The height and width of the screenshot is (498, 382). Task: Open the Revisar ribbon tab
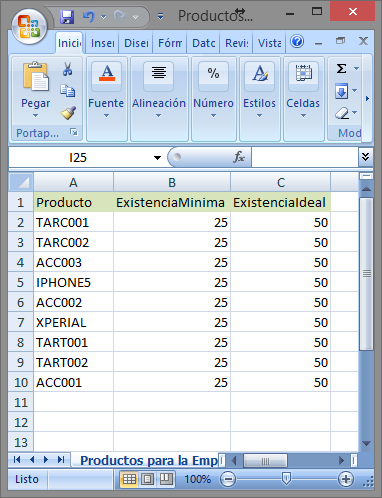tap(237, 43)
